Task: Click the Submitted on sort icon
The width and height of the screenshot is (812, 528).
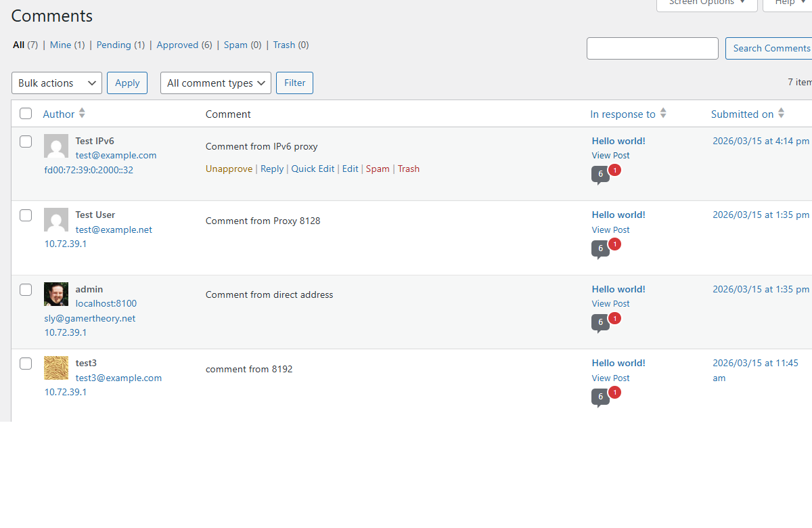Action: click(782, 113)
